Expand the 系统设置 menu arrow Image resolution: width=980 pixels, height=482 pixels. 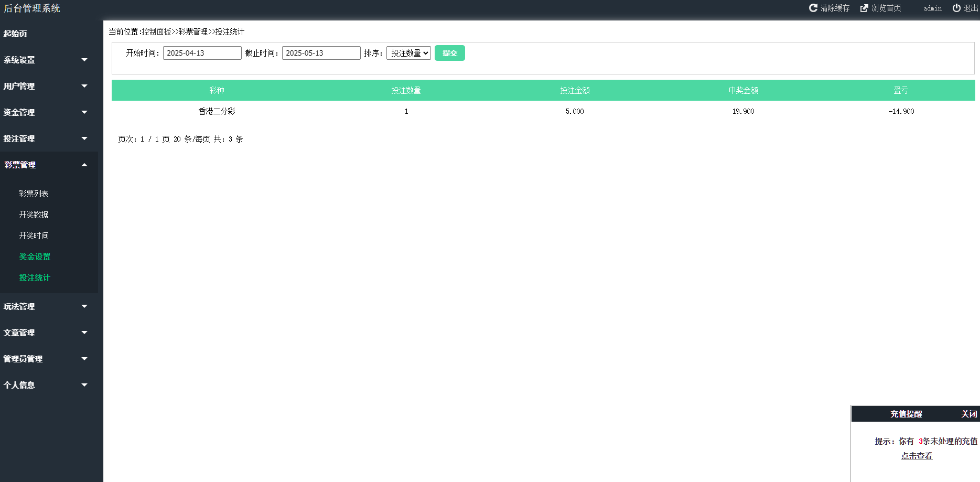84,60
